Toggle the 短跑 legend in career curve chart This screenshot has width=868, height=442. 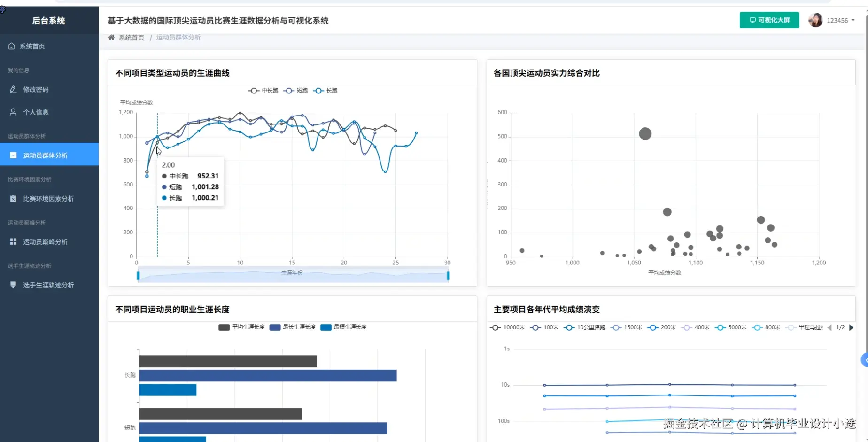295,91
